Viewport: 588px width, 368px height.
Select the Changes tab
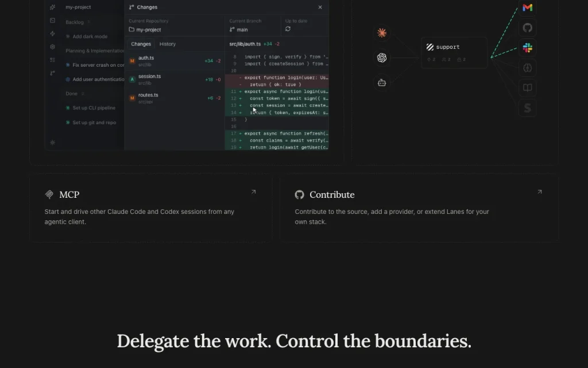(x=141, y=44)
